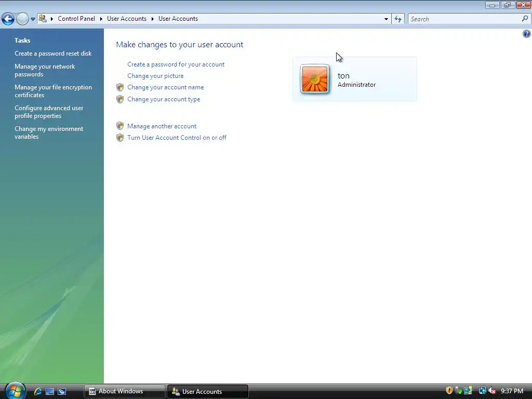Open Manage your network passwords
Screen dimensions: 532x399
click(x=45, y=70)
